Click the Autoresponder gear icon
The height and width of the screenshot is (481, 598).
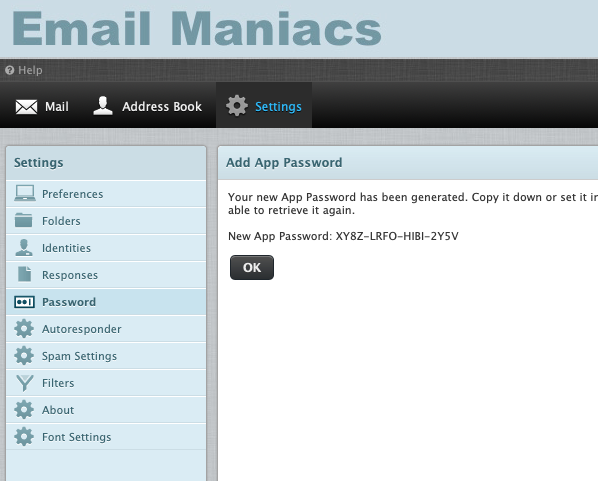[24, 329]
